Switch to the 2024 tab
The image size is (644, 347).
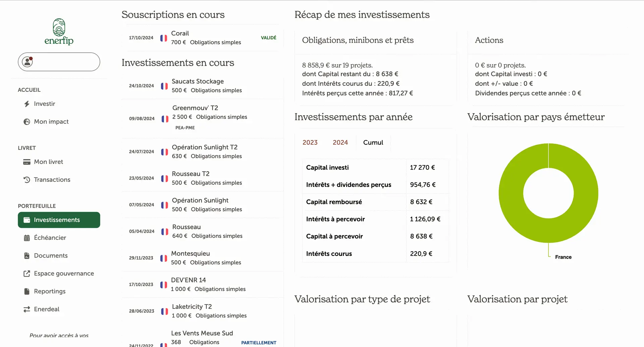pos(340,142)
